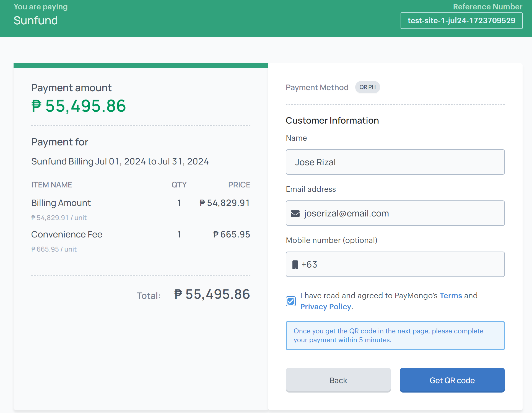532x413 pixels.
Task: Click the Back button
Action: coord(338,380)
